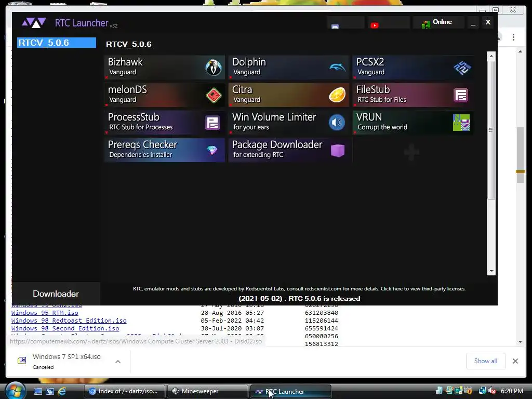Launch melonDS Vanguard

[x=165, y=95]
